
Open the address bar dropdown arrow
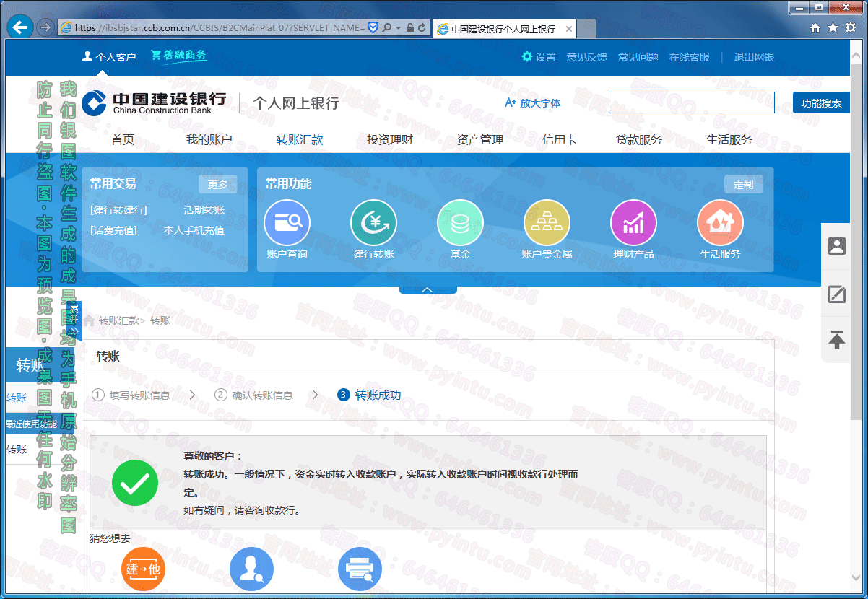tap(397, 28)
